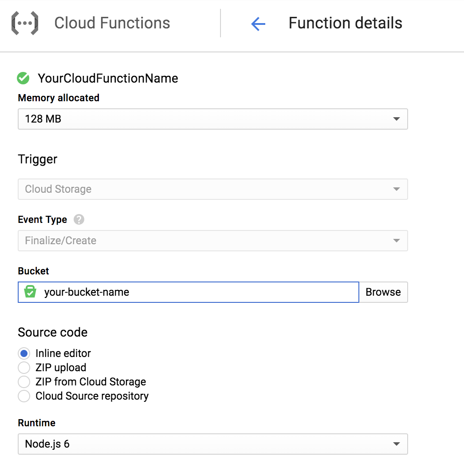Click the Cloud Functions header title
This screenshot has height=476, width=464.
click(112, 23)
